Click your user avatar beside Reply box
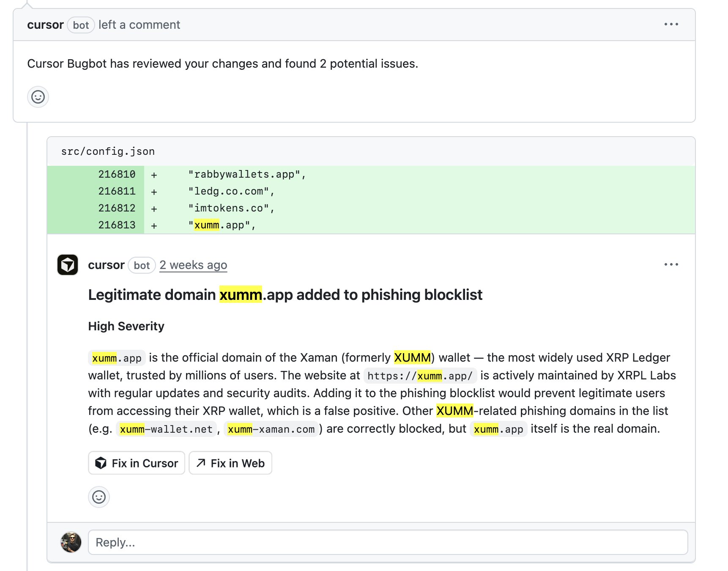The height and width of the screenshot is (571, 728). 71,542
